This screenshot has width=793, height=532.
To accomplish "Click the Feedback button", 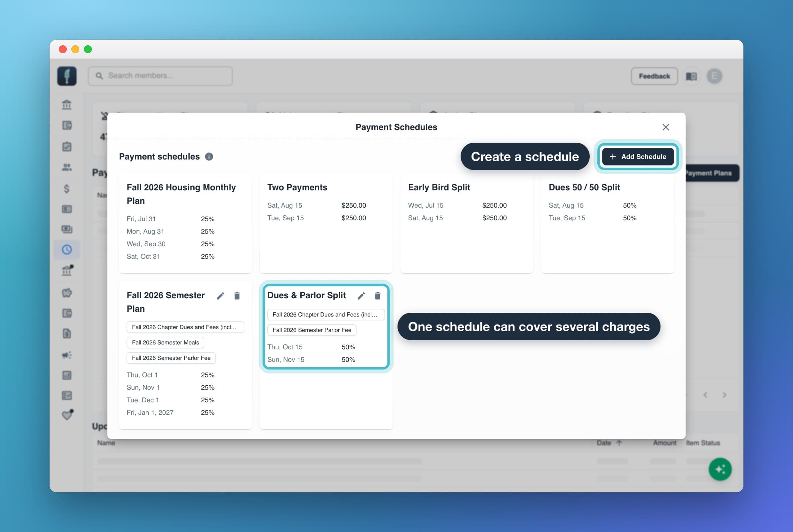I will [654, 76].
